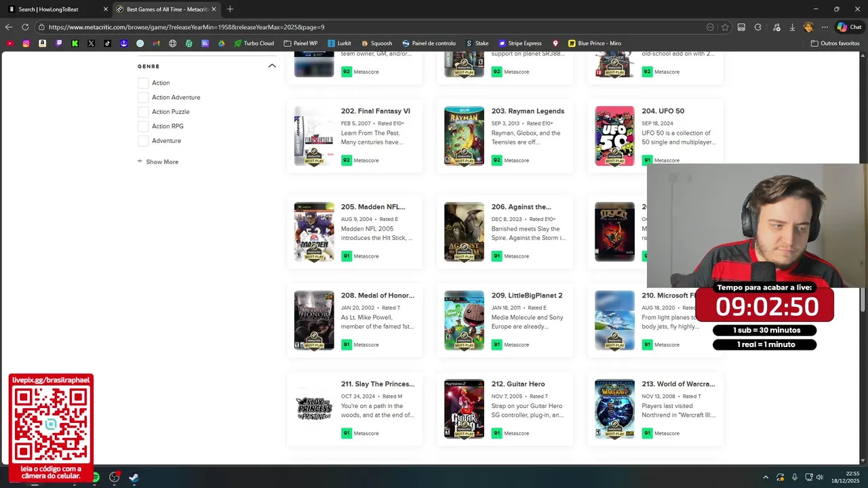Open the 202. Final Fantasy VI title link

click(376, 111)
